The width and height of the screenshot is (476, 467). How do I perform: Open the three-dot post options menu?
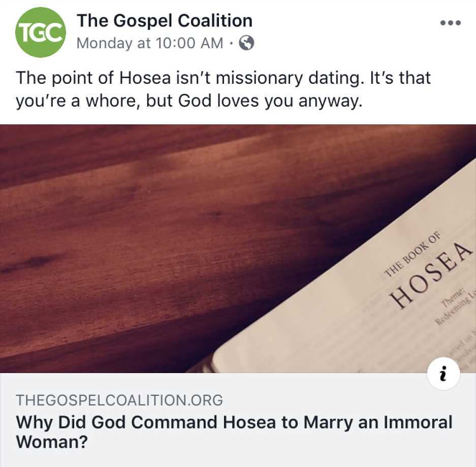pyautogui.click(x=451, y=23)
